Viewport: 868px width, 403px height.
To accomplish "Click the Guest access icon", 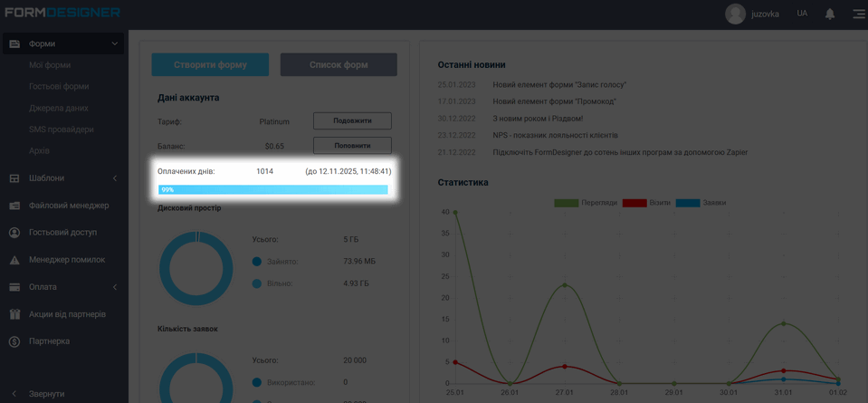I will point(14,233).
